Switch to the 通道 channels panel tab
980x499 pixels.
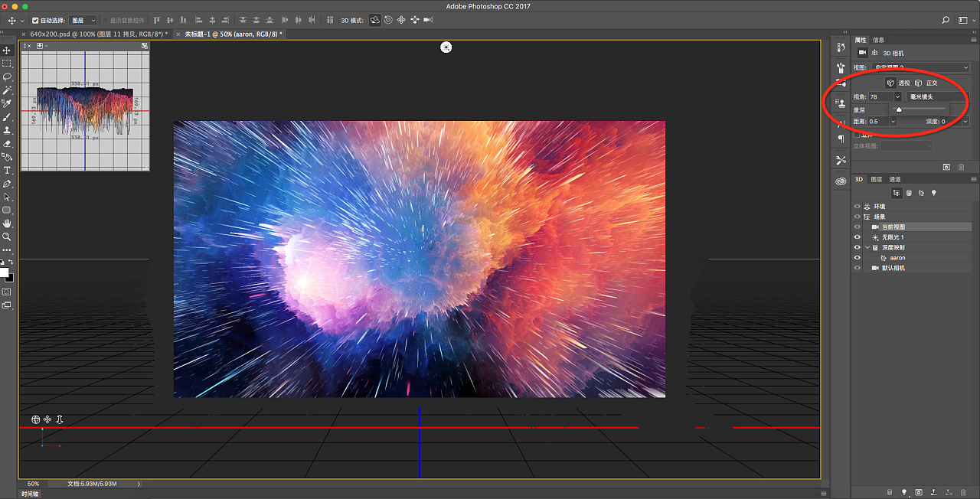894,179
